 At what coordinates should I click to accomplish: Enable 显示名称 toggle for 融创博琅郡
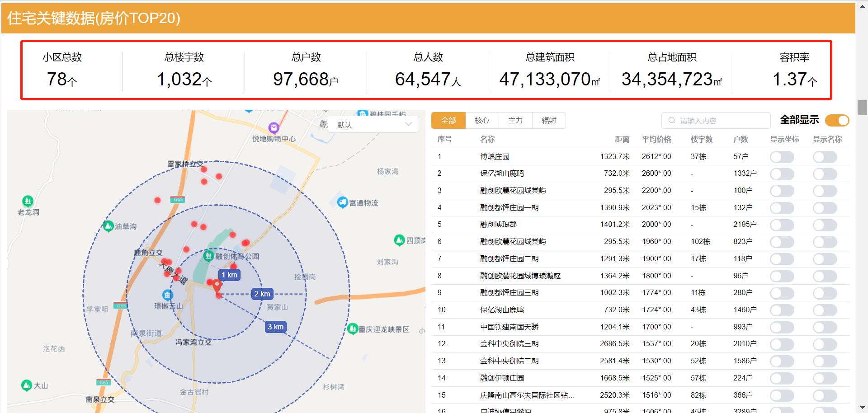click(x=825, y=225)
